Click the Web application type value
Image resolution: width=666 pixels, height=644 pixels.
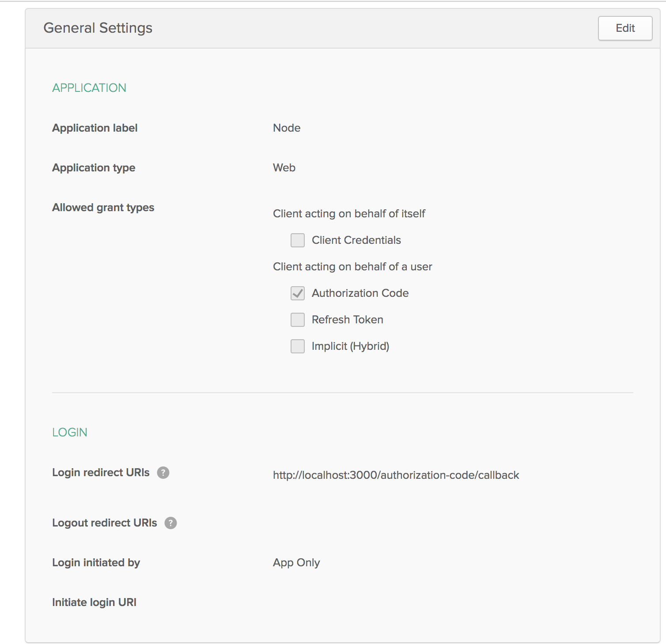click(284, 168)
